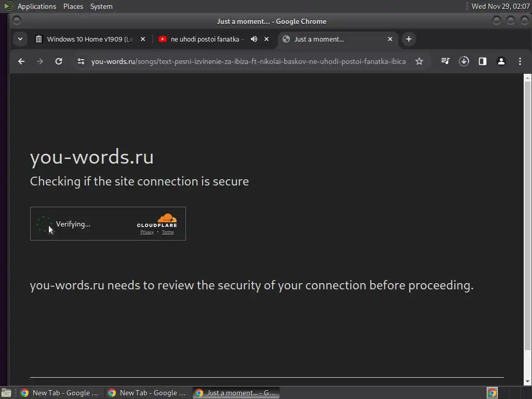Go back to the previous page
This screenshot has width=532, height=399.
(21, 61)
